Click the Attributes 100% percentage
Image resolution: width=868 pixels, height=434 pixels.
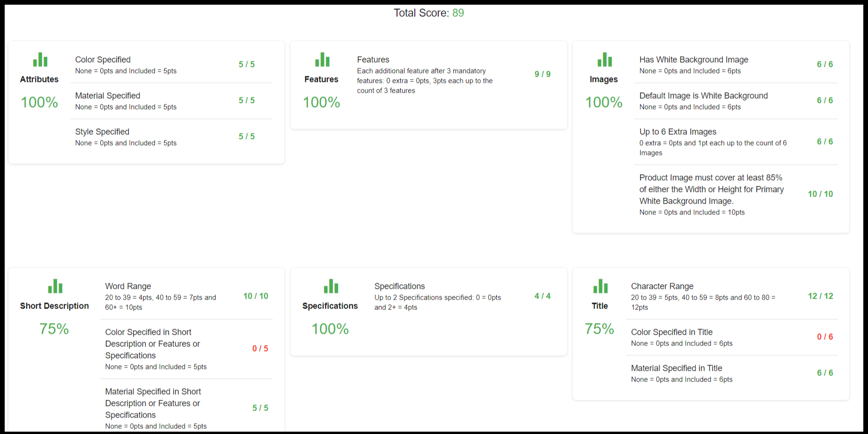[39, 102]
